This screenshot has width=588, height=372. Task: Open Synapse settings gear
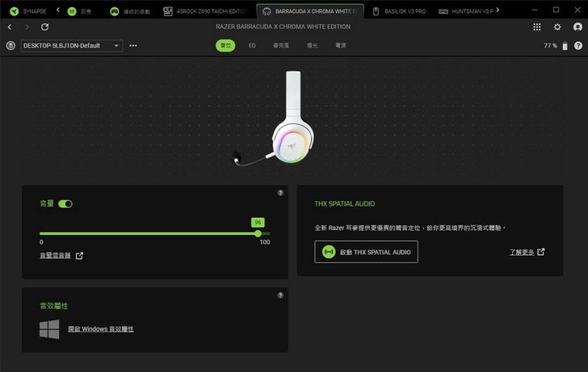[557, 27]
